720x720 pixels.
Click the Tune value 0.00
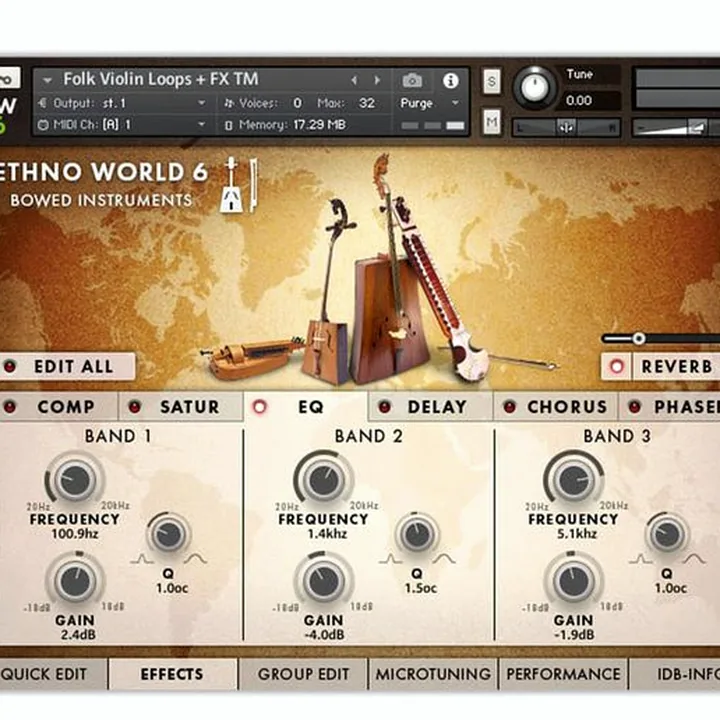click(x=579, y=101)
